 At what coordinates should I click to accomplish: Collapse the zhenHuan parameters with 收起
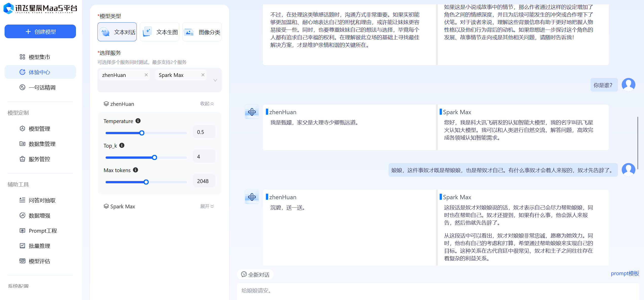point(207,104)
